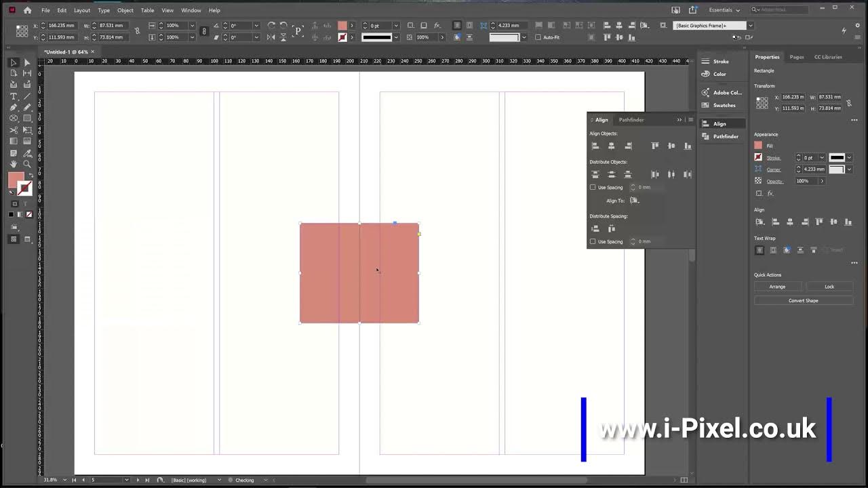Expand opacity slider arrow in Properties
Image resolution: width=868 pixels, height=488 pixels.
pos(822,181)
